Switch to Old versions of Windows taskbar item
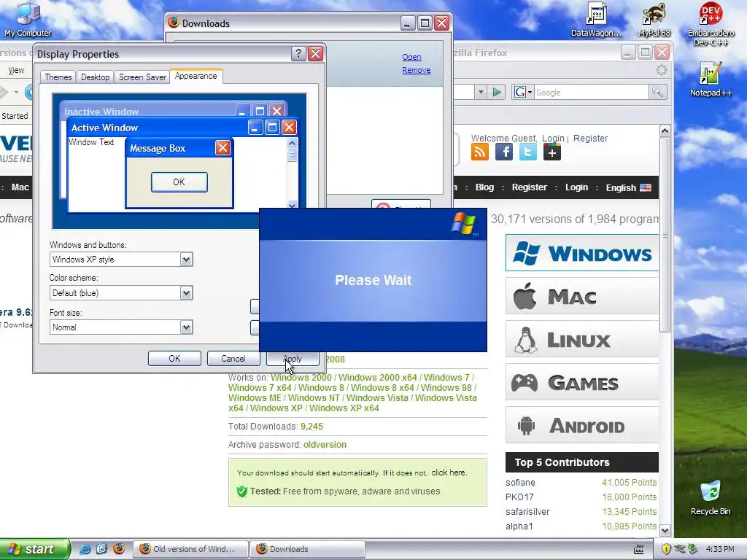 point(190,549)
